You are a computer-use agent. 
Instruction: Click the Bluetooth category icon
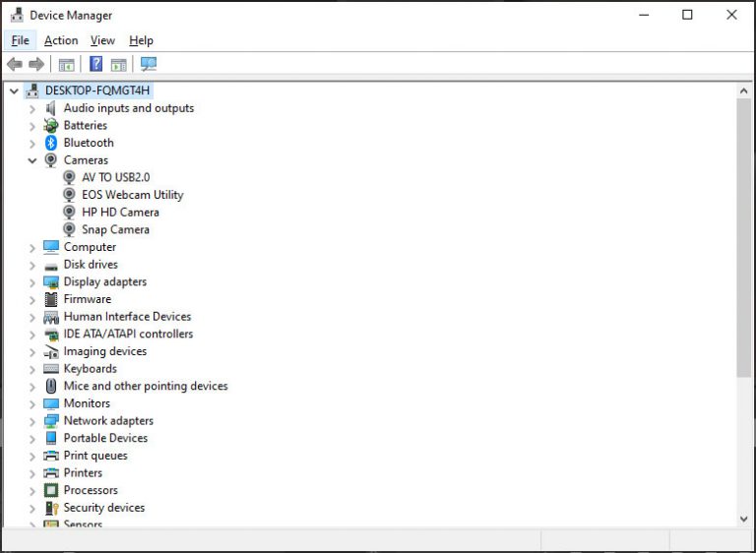(51, 143)
